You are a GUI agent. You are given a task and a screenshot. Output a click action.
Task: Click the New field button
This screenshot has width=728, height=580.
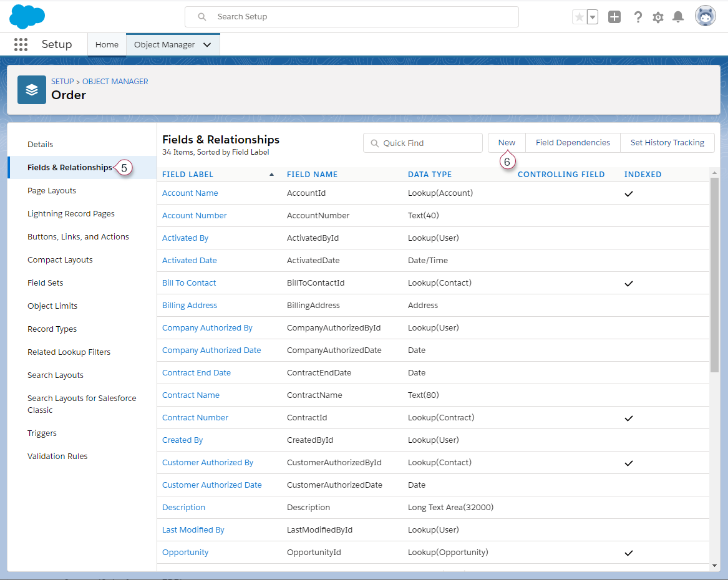pyautogui.click(x=507, y=142)
